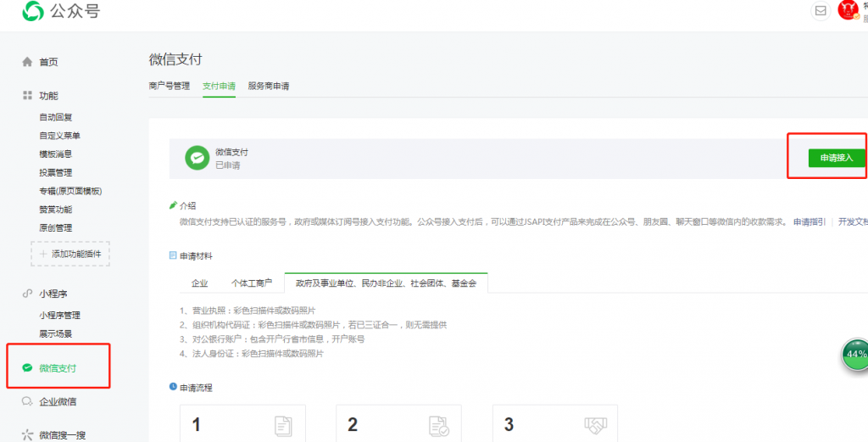Click the green 申请接入 button
868x442 pixels.
837,158
